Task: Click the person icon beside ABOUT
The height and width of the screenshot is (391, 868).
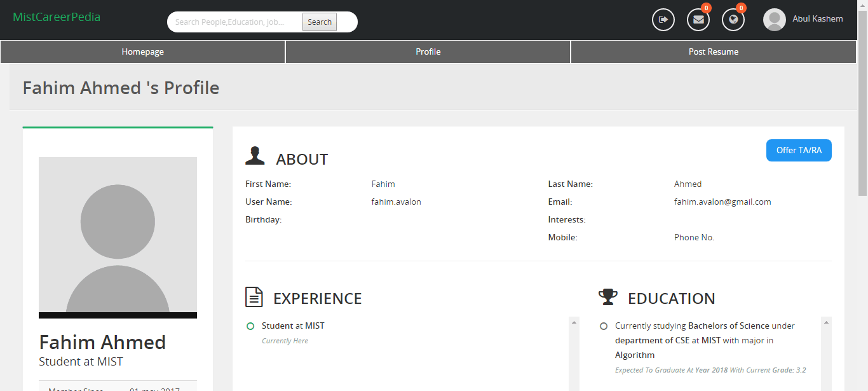Action: point(255,154)
